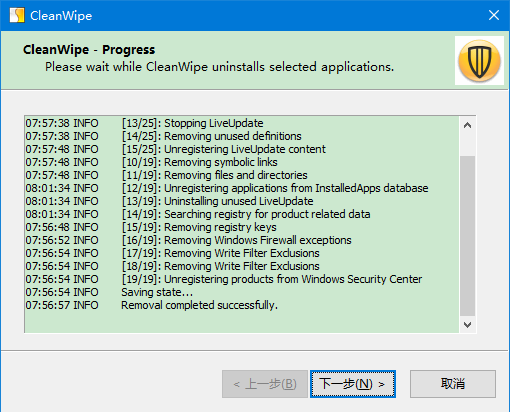Click the 'CleanWipe - Progress' heading
The height and width of the screenshot is (412, 510).
89,50
